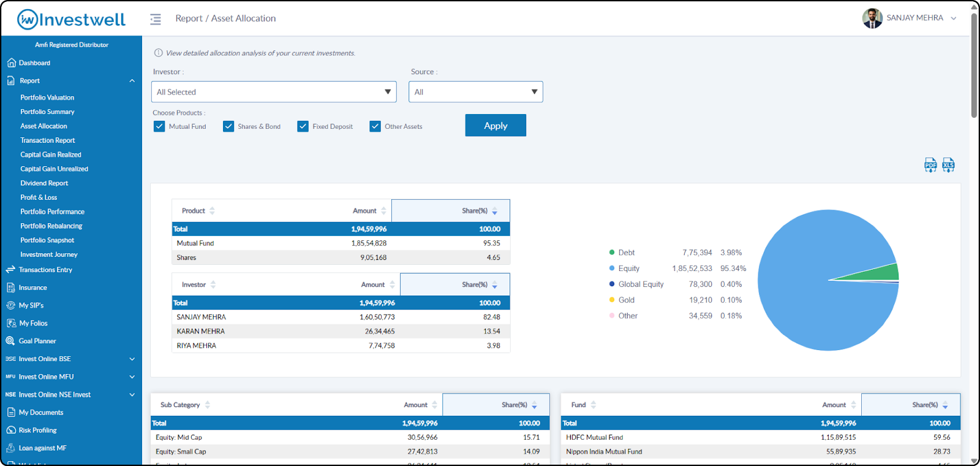Sort Sub Category table by Share(%)
The width and height of the screenshot is (980, 466).
coord(534,405)
